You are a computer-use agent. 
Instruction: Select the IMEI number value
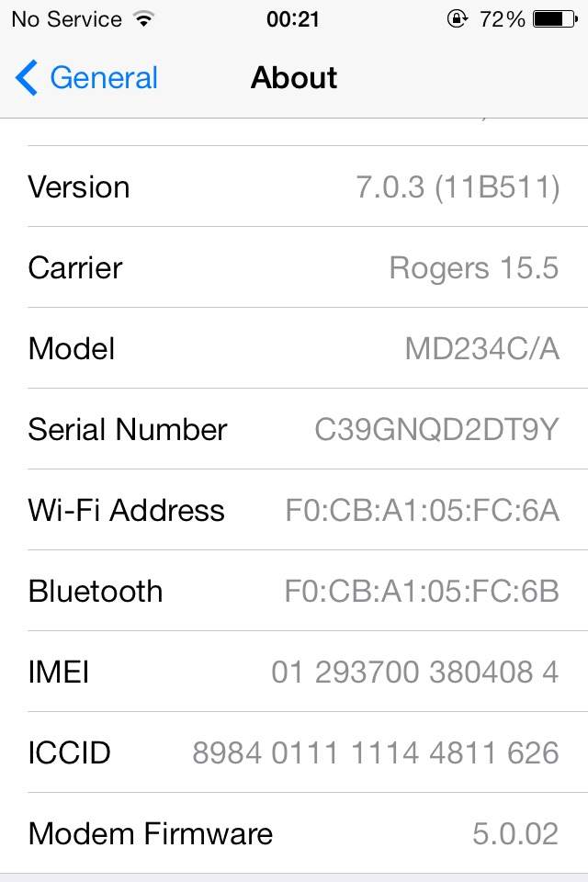point(414,672)
